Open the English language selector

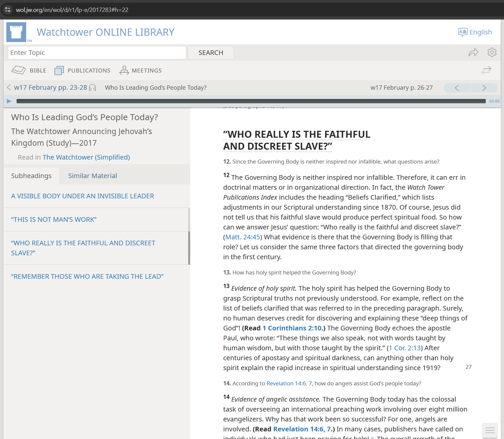click(475, 32)
